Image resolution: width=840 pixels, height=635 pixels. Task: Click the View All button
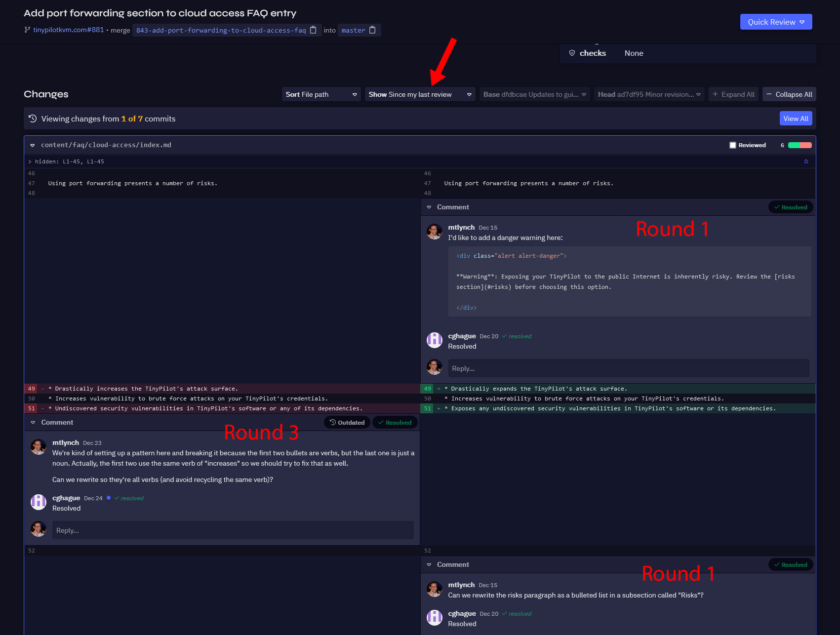[796, 119]
